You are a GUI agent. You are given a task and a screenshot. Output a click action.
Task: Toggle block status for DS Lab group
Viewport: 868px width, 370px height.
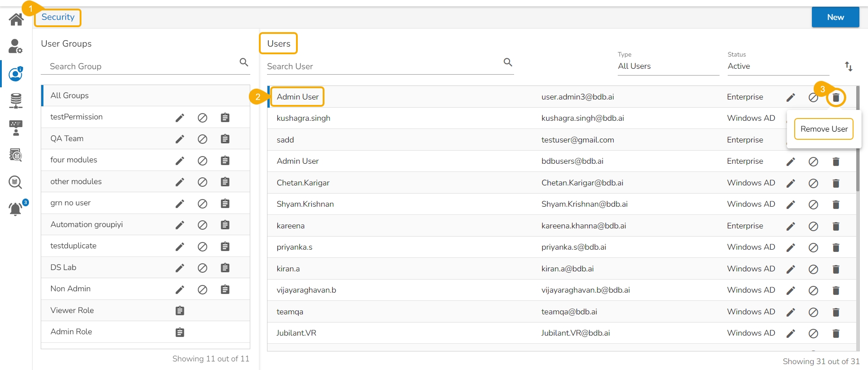click(202, 268)
